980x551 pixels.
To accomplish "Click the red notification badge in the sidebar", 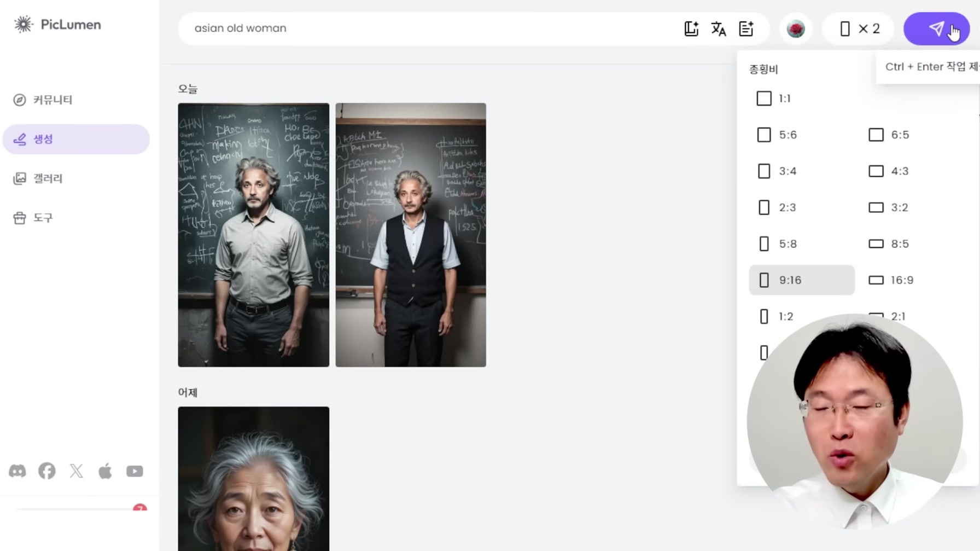I will (139, 508).
